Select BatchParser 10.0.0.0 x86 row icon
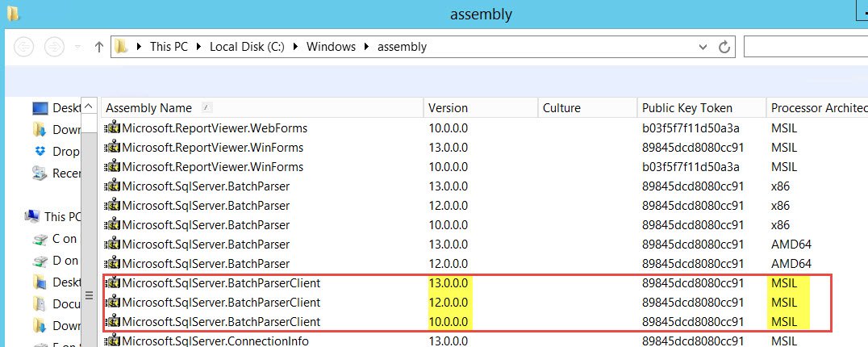This screenshot has width=868, height=347. (x=112, y=224)
